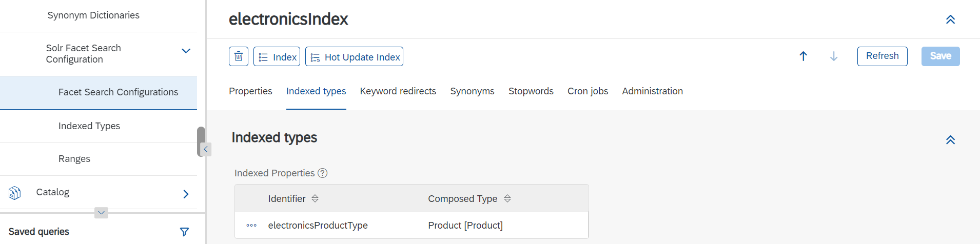
Task: Open the Cron jobs tab
Action: [588, 91]
